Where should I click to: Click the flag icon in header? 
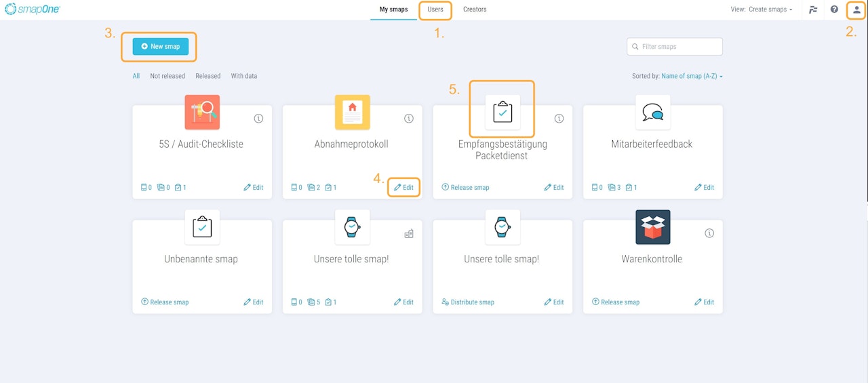(x=813, y=9)
